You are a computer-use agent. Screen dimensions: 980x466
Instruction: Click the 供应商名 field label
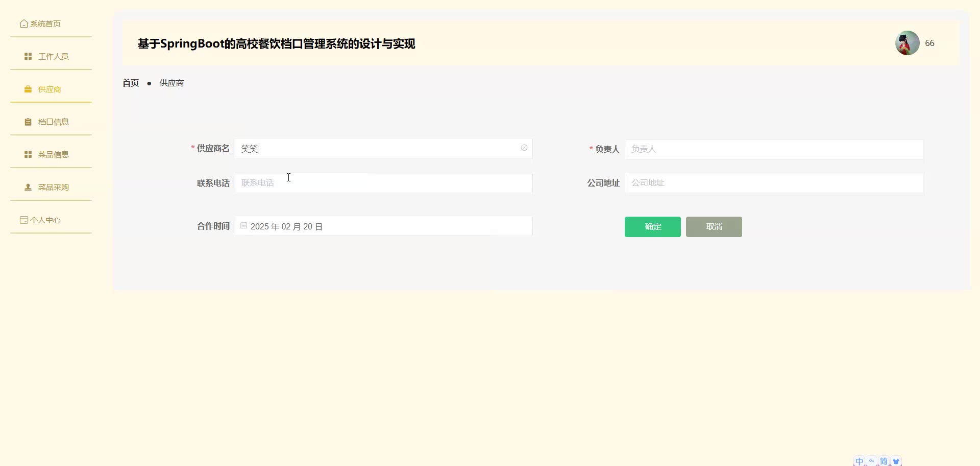213,148
